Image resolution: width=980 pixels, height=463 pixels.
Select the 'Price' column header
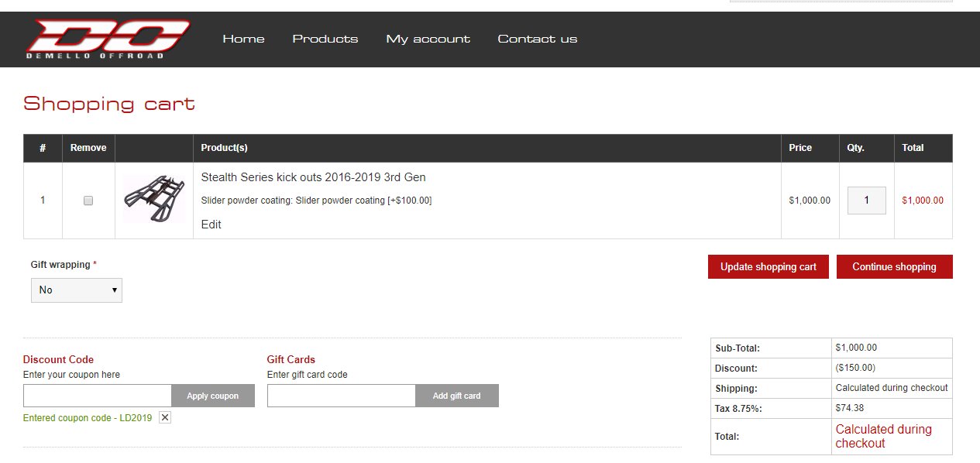point(800,148)
